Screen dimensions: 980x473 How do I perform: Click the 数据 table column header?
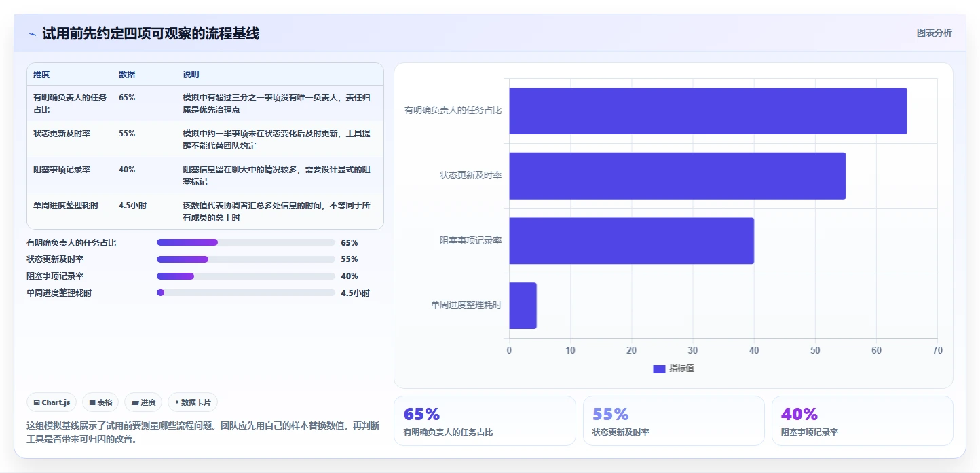[127, 75]
